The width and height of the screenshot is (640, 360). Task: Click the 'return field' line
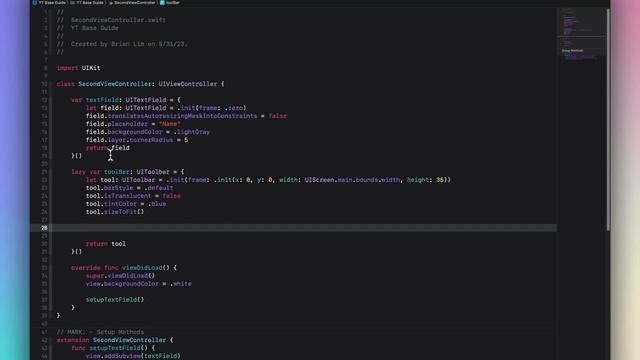click(108, 148)
